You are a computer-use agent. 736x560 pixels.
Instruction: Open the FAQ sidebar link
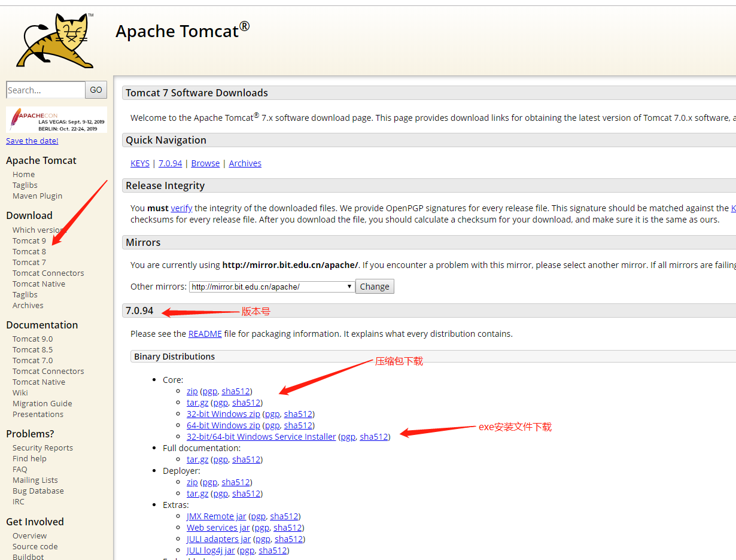(x=20, y=469)
